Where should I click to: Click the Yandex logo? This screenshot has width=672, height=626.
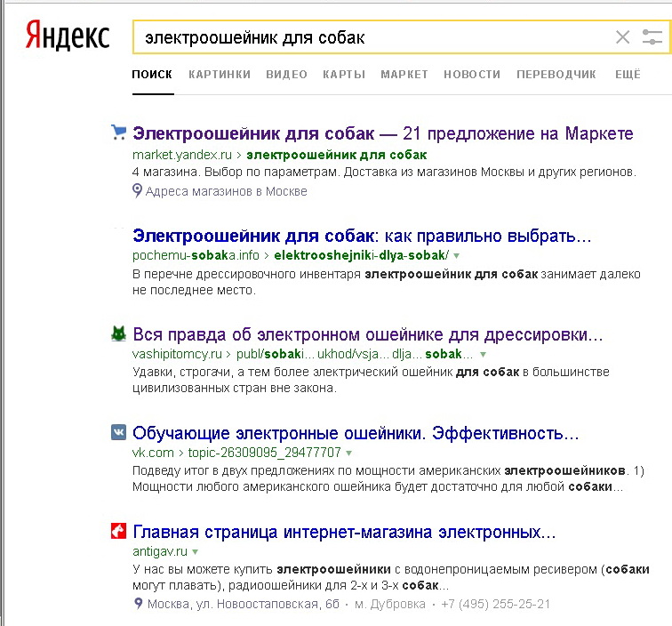[x=67, y=36]
